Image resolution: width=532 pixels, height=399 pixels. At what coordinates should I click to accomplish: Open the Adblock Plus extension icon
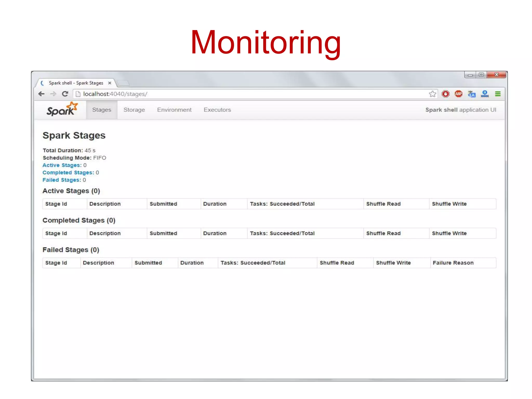pyautogui.click(x=458, y=94)
